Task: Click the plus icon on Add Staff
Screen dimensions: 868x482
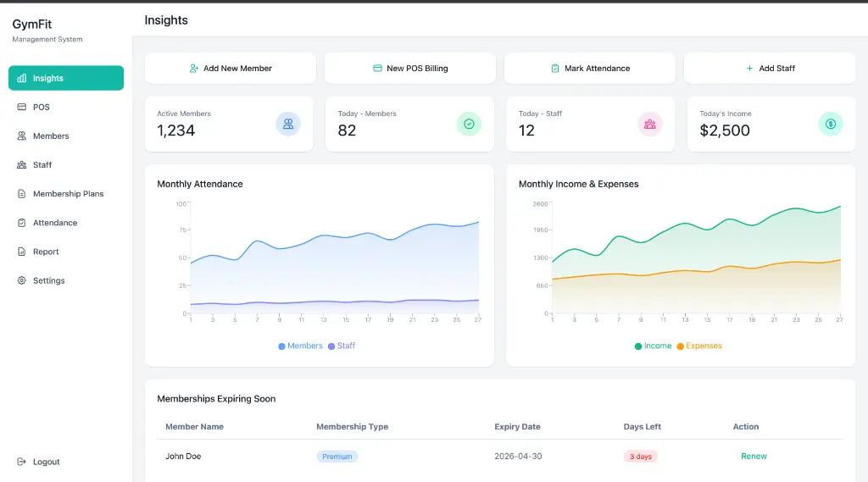Action: (749, 68)
